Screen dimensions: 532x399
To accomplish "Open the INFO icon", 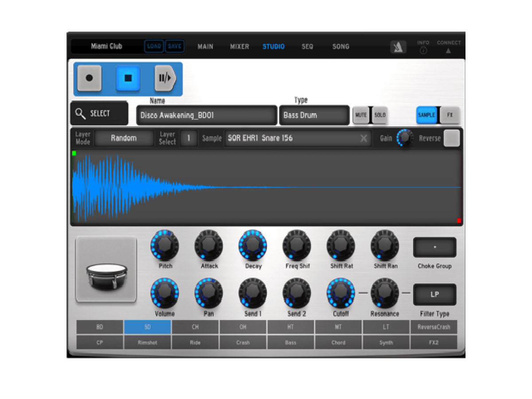I will pyautogui.click(x=423, y=50).
